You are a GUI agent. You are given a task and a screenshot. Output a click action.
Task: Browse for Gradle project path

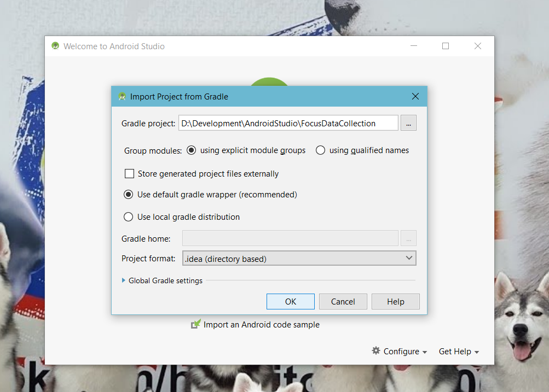click(x=408, y=123)
